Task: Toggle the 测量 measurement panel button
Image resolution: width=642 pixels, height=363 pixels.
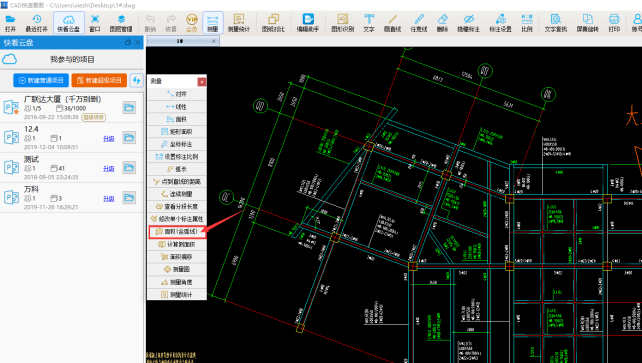Action: [x=212, y=23]
